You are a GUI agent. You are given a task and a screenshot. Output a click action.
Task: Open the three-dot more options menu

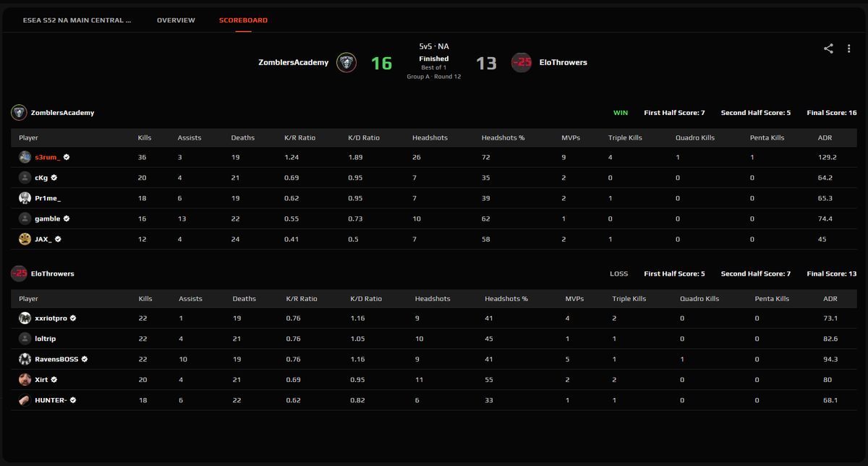848,48
